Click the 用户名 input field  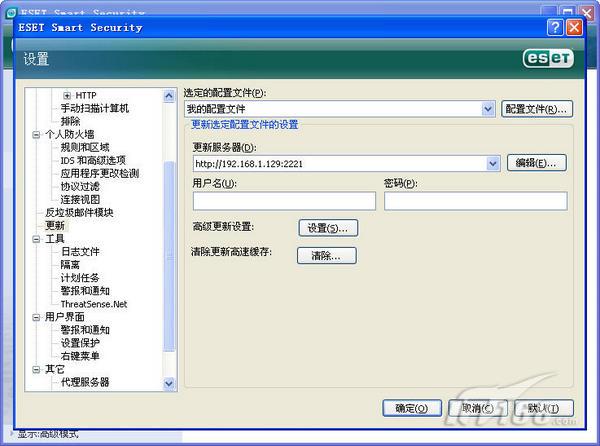pos(283,201)
